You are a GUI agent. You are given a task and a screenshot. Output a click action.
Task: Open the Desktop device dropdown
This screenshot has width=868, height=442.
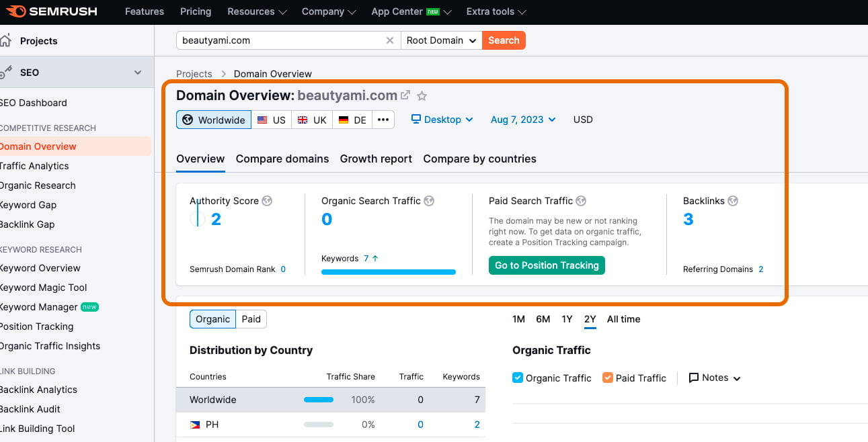(x=442, y=120)
